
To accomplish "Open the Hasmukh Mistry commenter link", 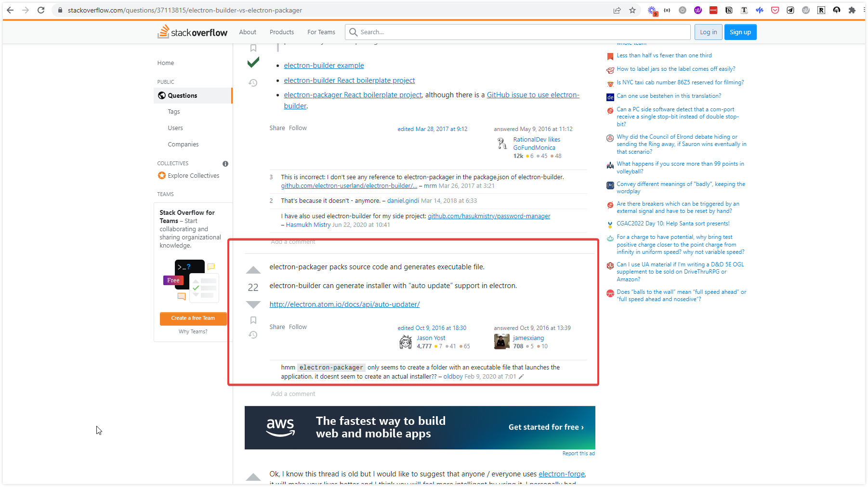I will (308, 225).
